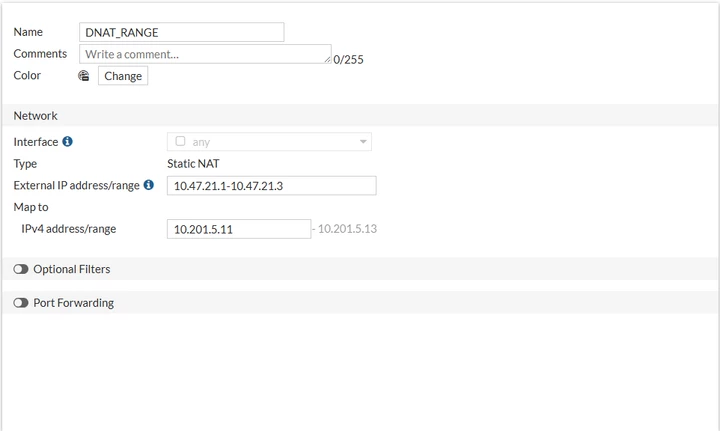Click the Map to label
This screenshot has width=720, height=431.
[x=31, y=207]
